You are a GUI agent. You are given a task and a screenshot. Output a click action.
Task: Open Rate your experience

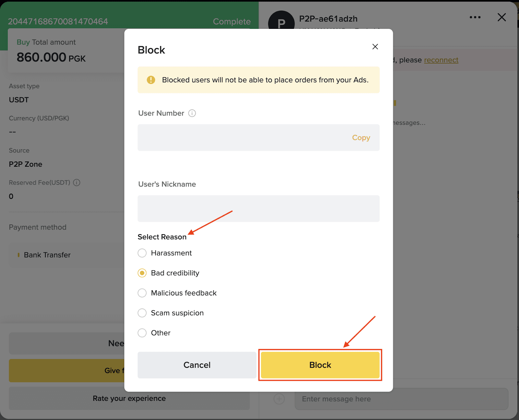pyautogui.click(x=129, y=398)
